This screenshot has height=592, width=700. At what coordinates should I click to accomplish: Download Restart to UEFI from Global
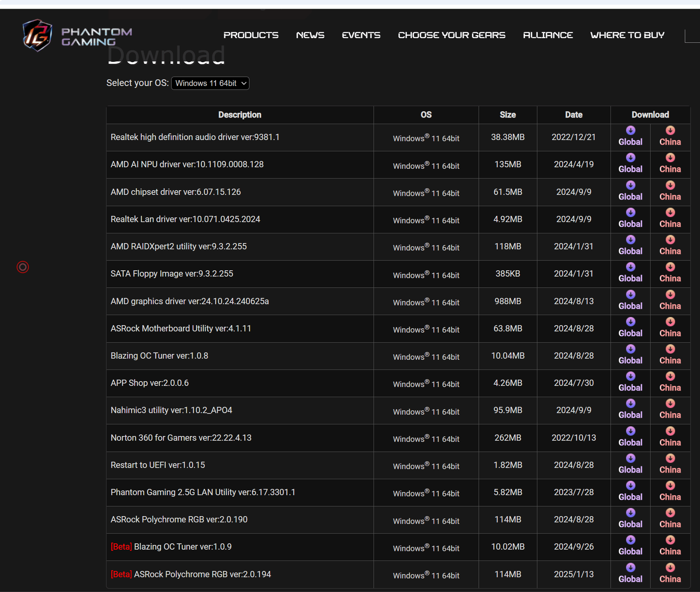[x=630, y=464]
